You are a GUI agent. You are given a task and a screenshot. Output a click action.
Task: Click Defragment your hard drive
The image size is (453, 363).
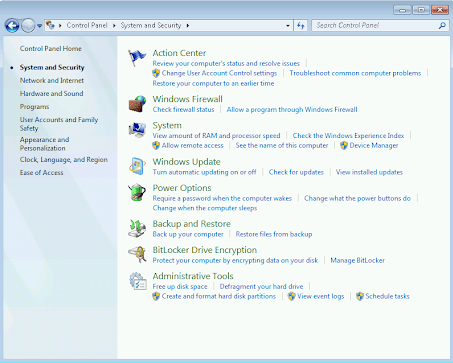pyautogui.click(x=261, y=286)
